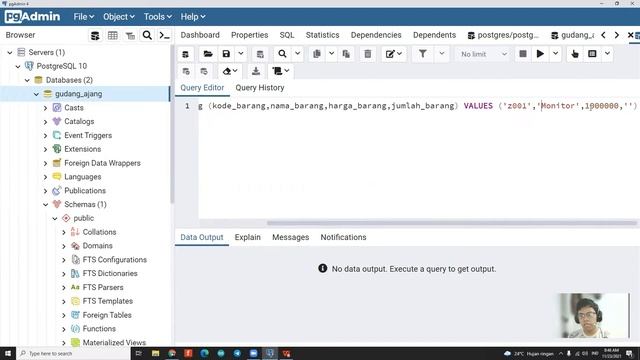This screenshot has height=360, width=640.
Task: Select the Publications tree item
Action: [85, 191]
